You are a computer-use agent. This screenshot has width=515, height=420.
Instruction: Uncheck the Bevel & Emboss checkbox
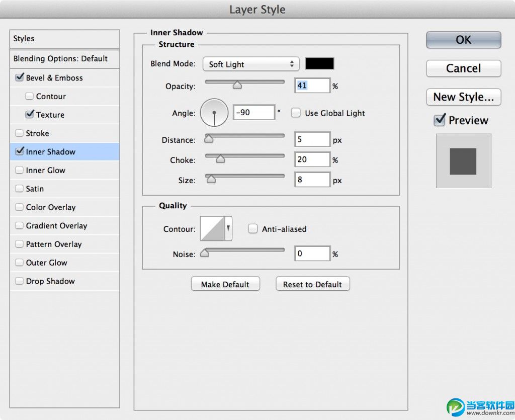click(20, 77)
